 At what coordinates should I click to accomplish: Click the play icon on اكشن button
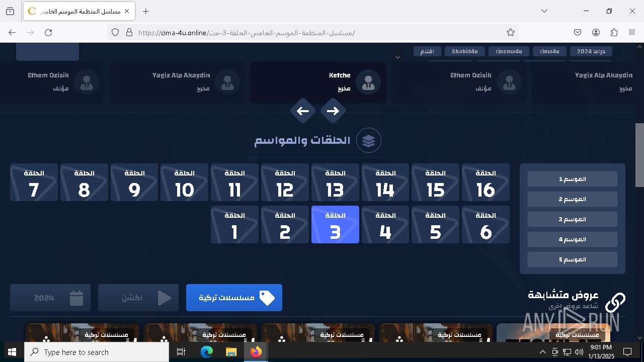pos(164,298)
